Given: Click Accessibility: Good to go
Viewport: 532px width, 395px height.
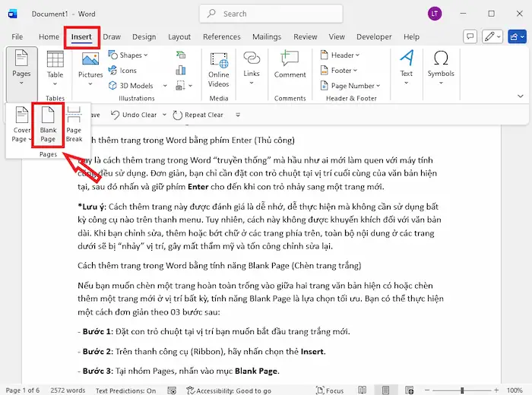Looking at the screenshot, I should (229, 390).
